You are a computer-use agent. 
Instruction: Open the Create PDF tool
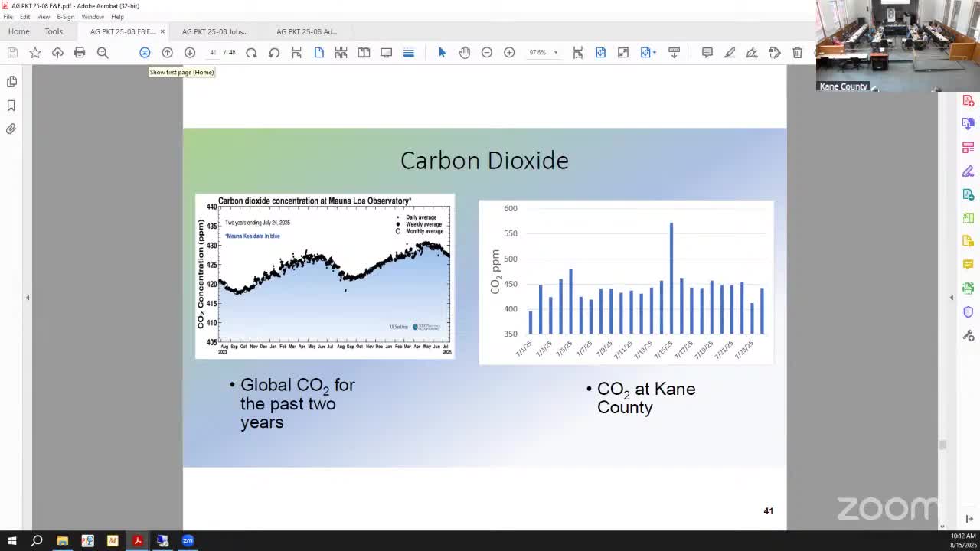[x=969, y=100]
